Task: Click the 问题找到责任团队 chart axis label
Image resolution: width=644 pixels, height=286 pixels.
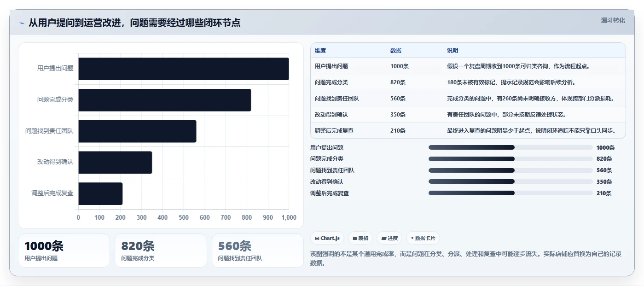Action: (49, 131)
